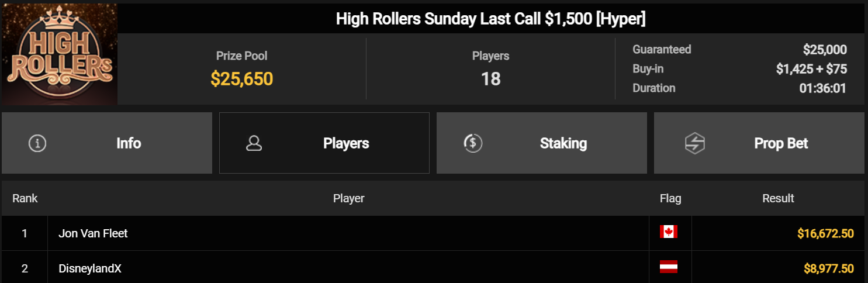Click the Flag column header
This screenshot has height=283, width=868.
[x=670, y=198]
